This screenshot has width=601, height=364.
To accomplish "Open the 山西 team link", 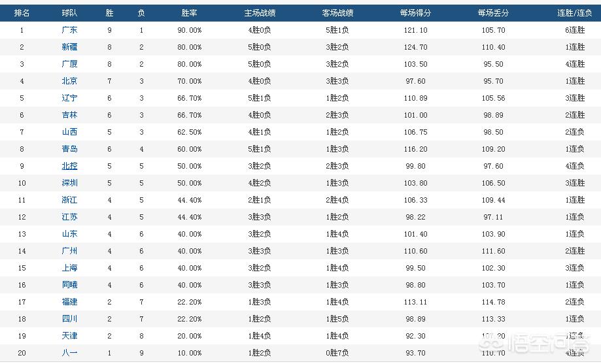I will (70, 132).
